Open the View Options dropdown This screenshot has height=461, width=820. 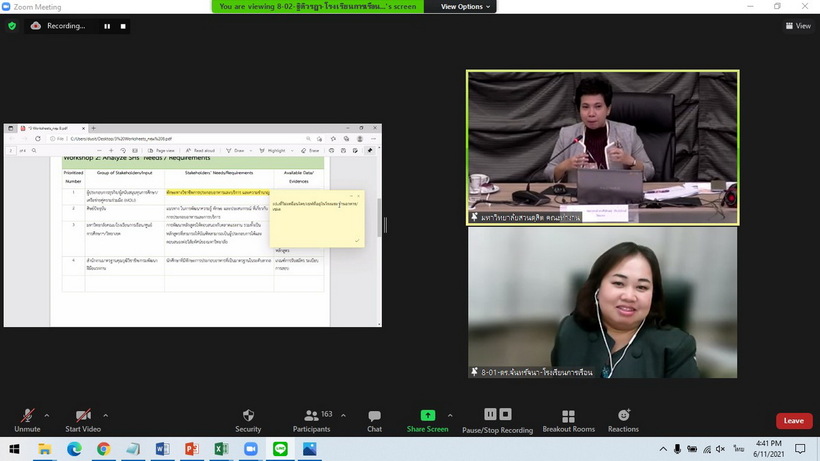466,6
